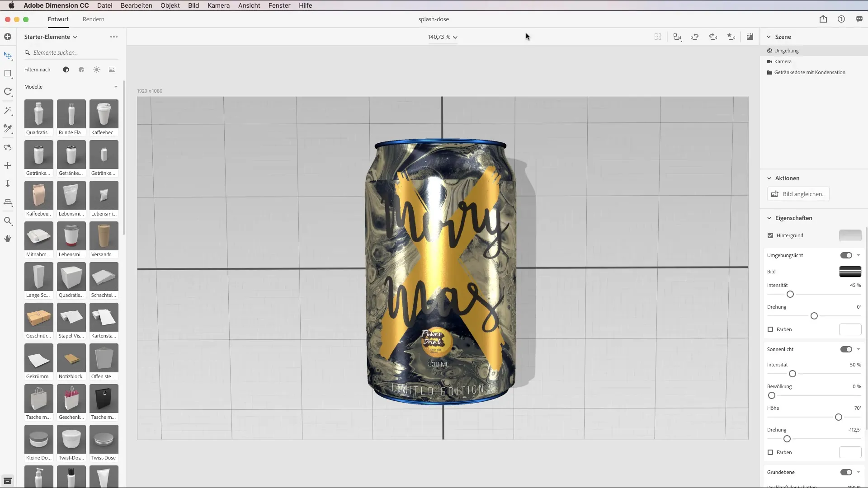Open the Starter-Elemente dropdown
Image resolution: width=868 pixels, height=488 pixels.
pyautogui.click(x=51, y=37)
